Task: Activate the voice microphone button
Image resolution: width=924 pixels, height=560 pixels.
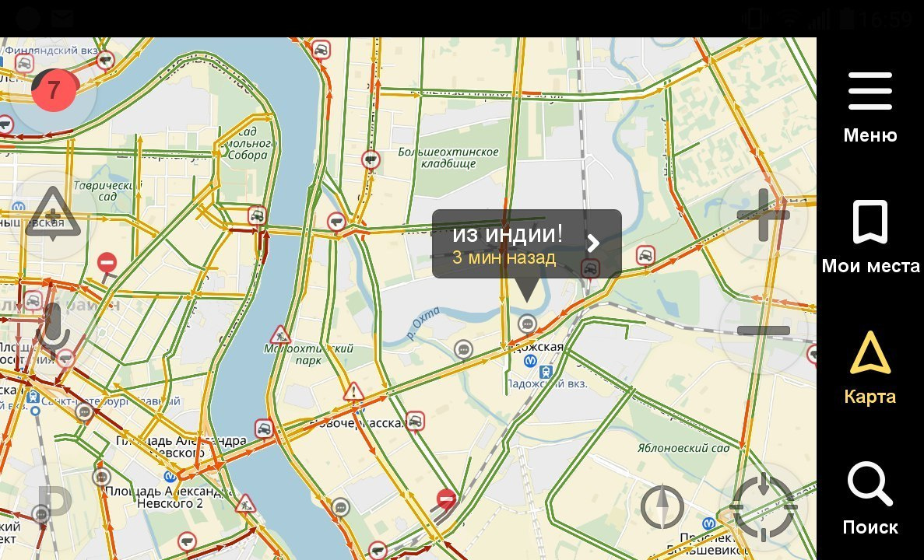Action: click(x=53, y=331)
